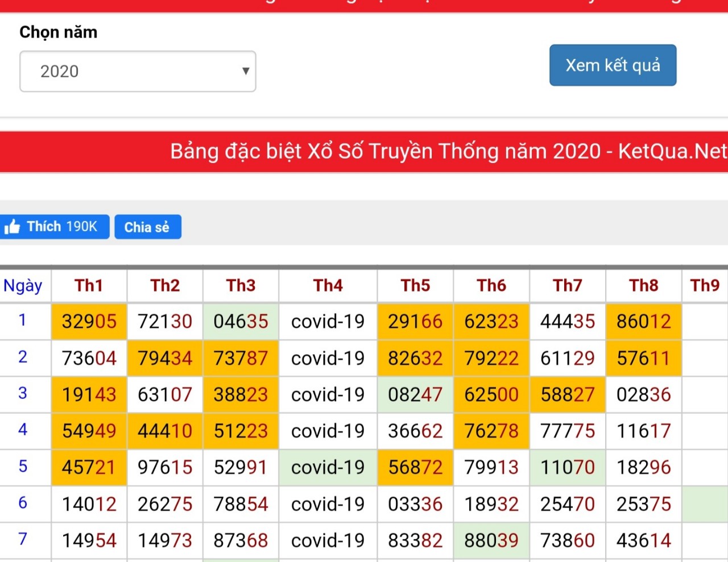Click cell 44435 in Th7
The height and width of the screenshot is (562, 728).
click(568, 322)
